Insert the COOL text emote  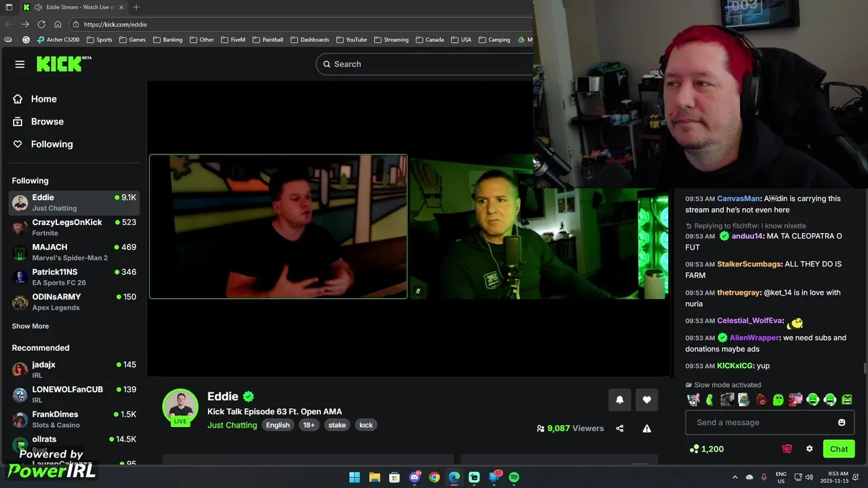pyautogui.click(x=795, y=400)
